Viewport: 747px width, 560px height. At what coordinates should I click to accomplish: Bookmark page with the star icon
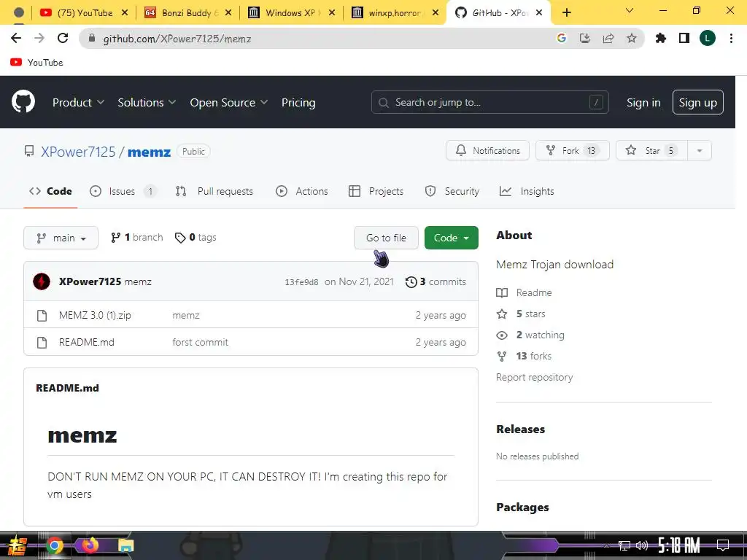point(632,38)
